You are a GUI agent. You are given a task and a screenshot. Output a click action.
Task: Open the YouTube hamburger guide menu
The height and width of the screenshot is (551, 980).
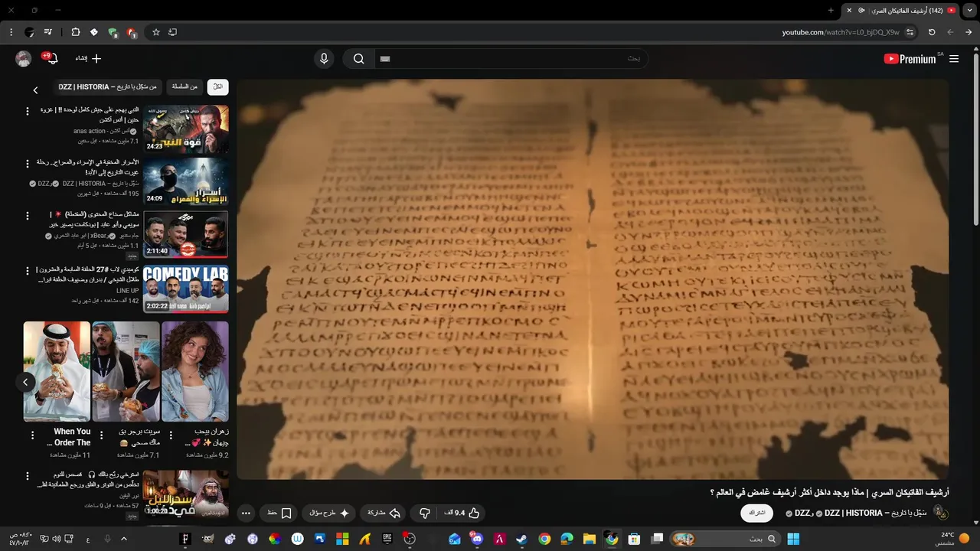(954, 59)
